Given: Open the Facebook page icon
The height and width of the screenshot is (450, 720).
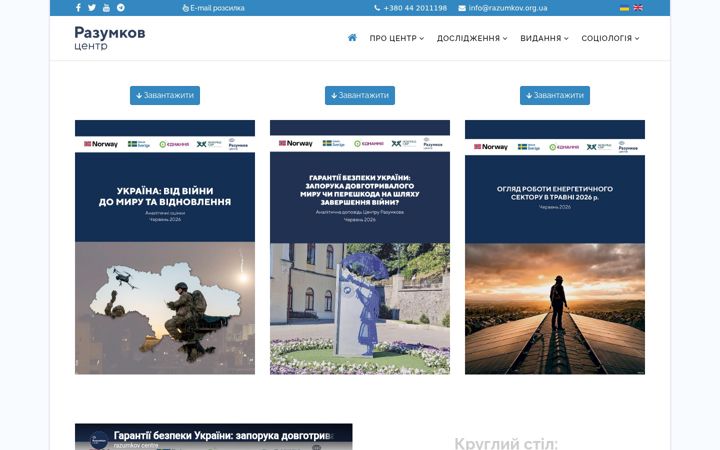Looking at the screenshot, I should pos(79,8).
